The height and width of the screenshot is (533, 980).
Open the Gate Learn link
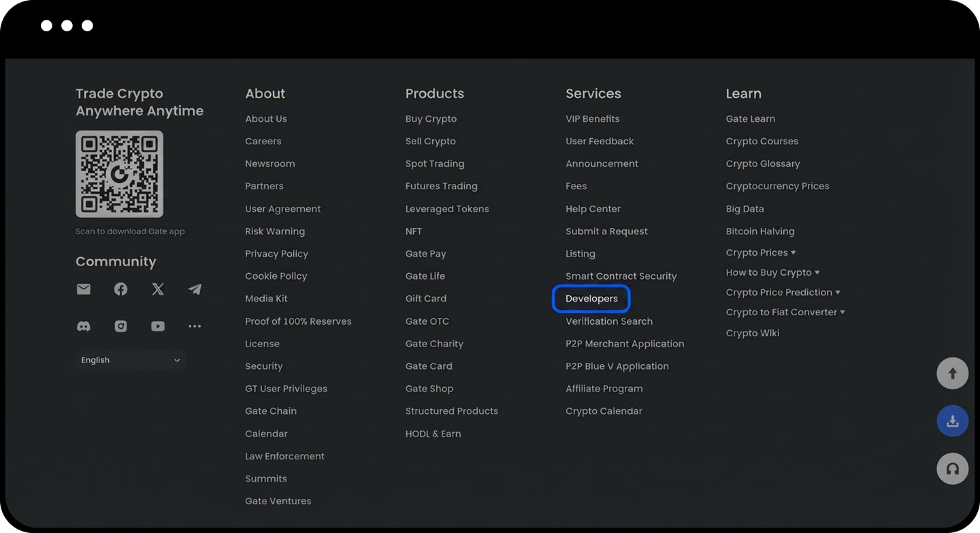pos(751,118)
